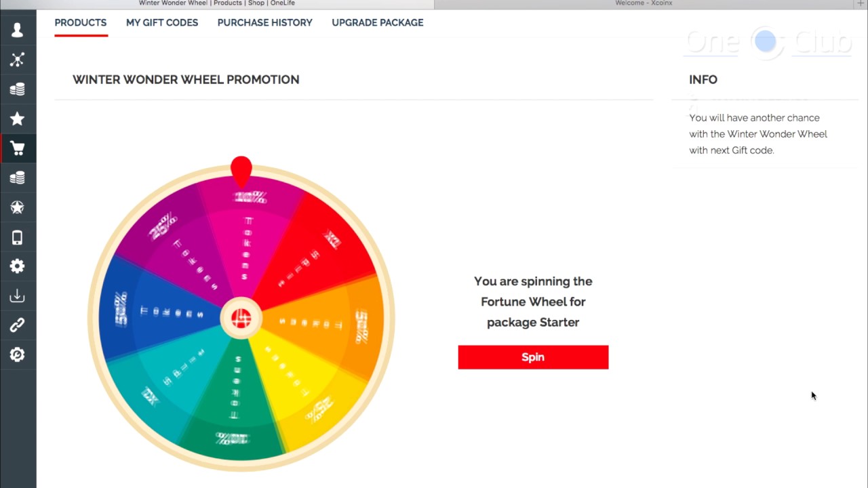Open the mobile phone sidebar icon

18,237
